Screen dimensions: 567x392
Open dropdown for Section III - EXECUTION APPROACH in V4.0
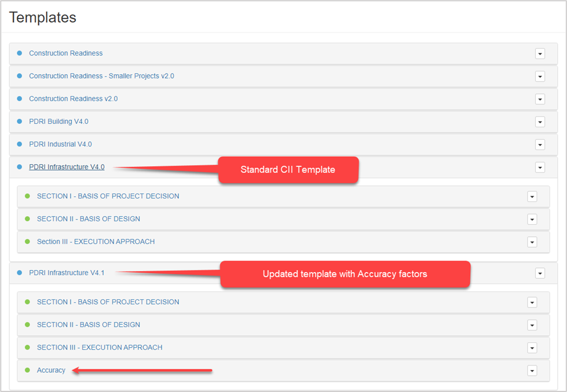click(x=532, y=242)
